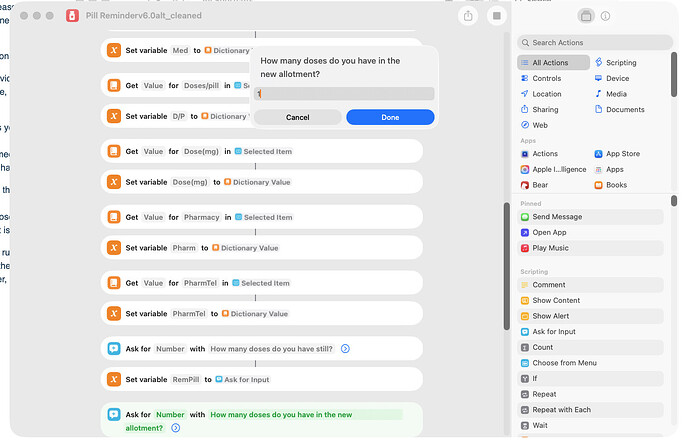Change the Number type in 'doses still' Ask action
The width and height of the screenshot is (689, 444).
click(170, 348)
